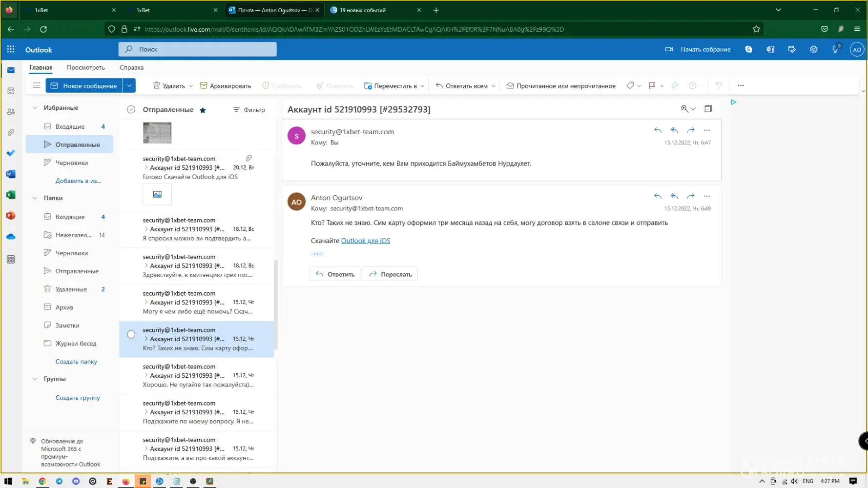Open the Outlook для iOS link
The height and width of the screenshot is (488, 868).
(365, 241)
